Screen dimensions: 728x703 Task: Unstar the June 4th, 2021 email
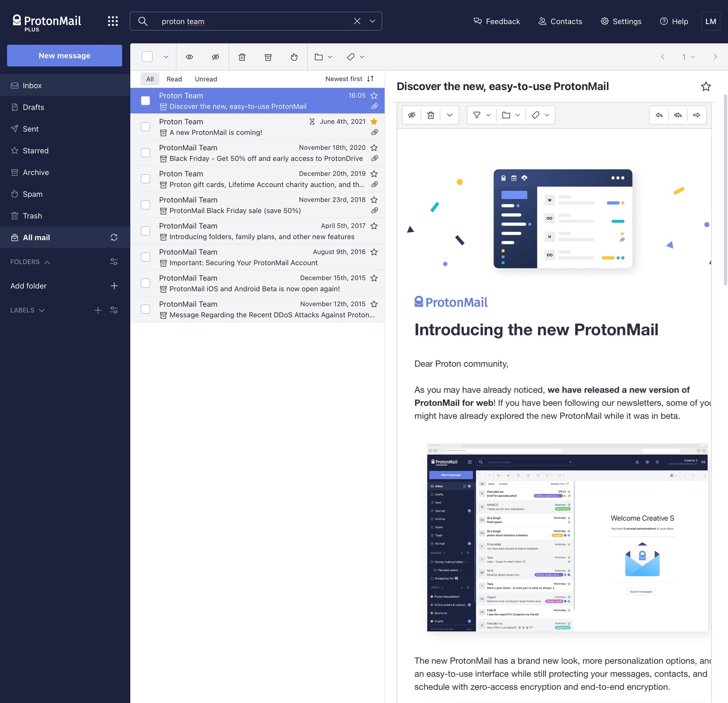click(x=374, y=122)
